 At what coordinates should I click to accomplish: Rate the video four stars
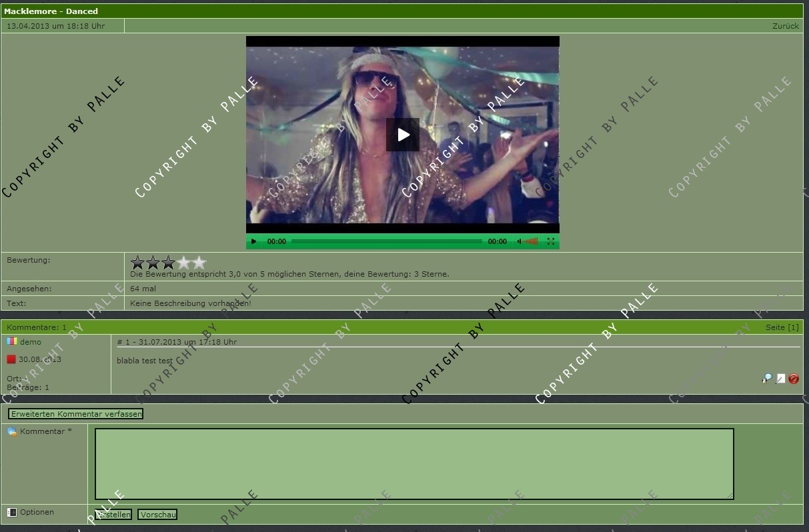(184, 263)
